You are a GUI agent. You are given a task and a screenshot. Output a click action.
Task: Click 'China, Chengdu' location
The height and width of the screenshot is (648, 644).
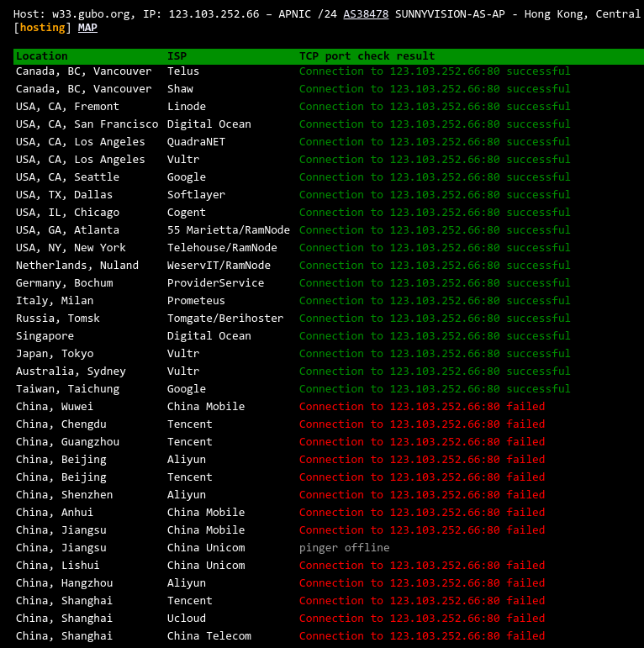pos(61,424)
